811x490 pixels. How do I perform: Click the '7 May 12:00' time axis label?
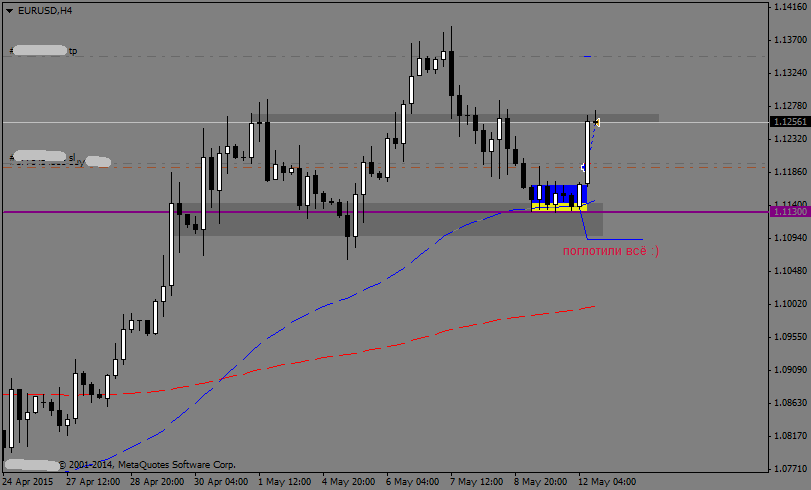click(476, 482)
